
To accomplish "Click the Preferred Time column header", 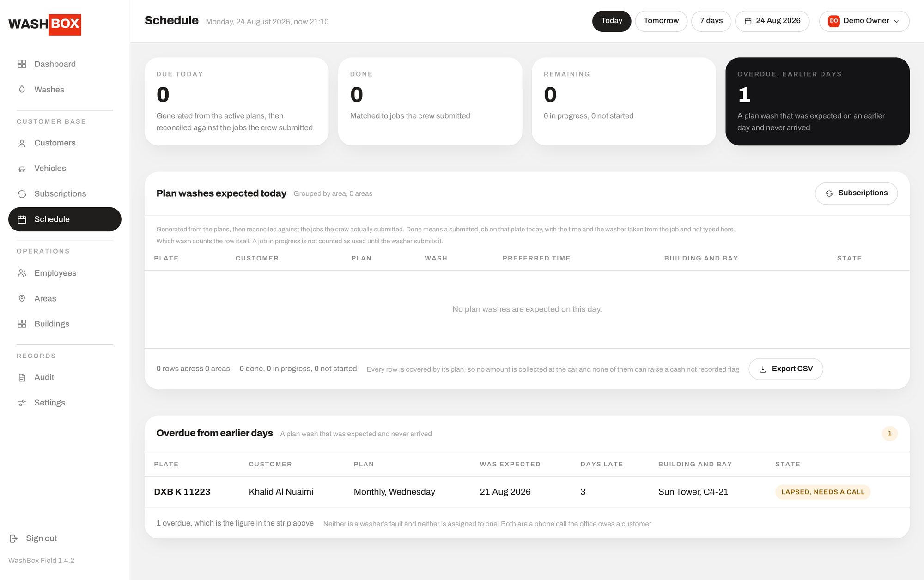I will (x=536, y=259).
